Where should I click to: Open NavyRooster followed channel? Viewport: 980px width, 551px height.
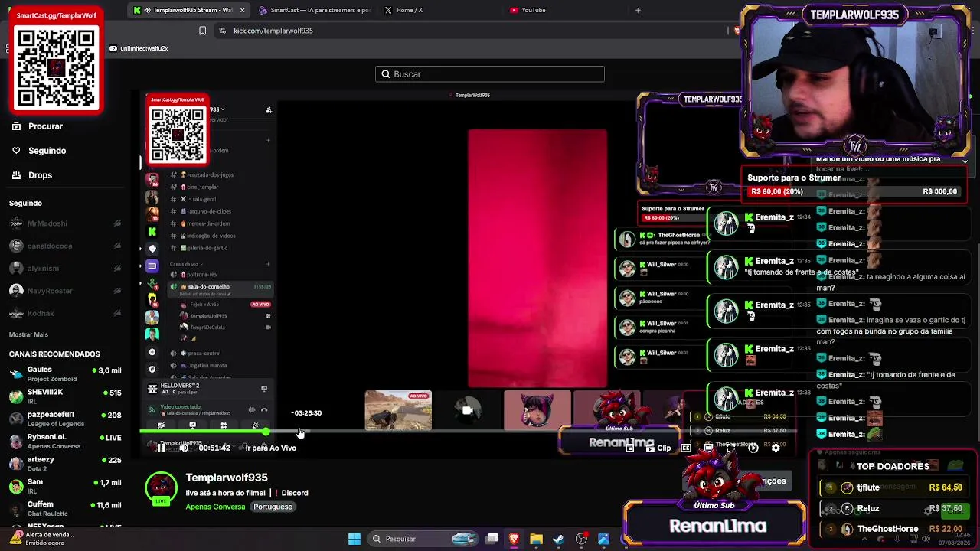coord(65,291)
